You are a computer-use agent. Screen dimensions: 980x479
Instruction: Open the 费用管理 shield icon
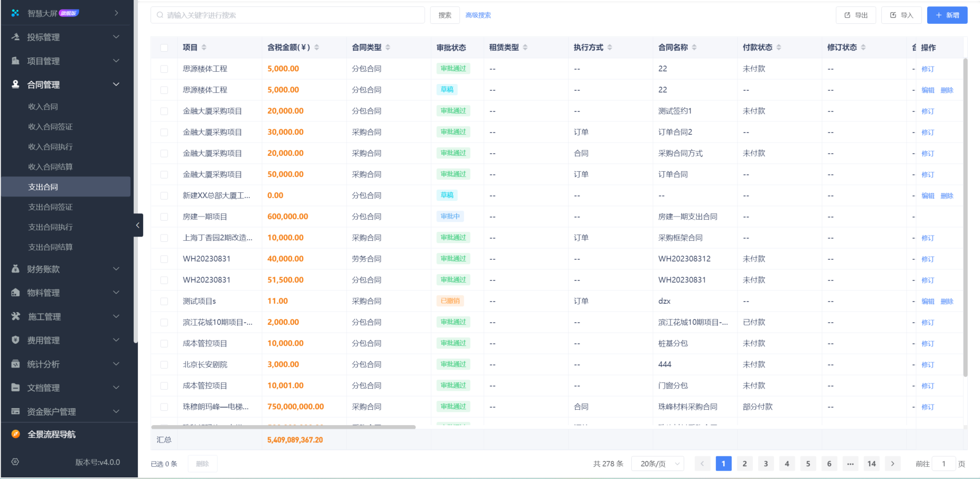coord(15,340)
